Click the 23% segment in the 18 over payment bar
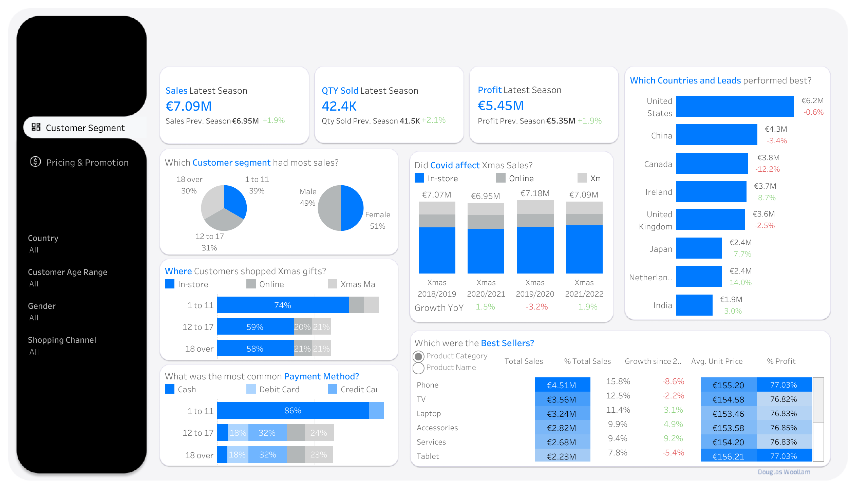Screen dimensions: 868x488 pos(319,454)
